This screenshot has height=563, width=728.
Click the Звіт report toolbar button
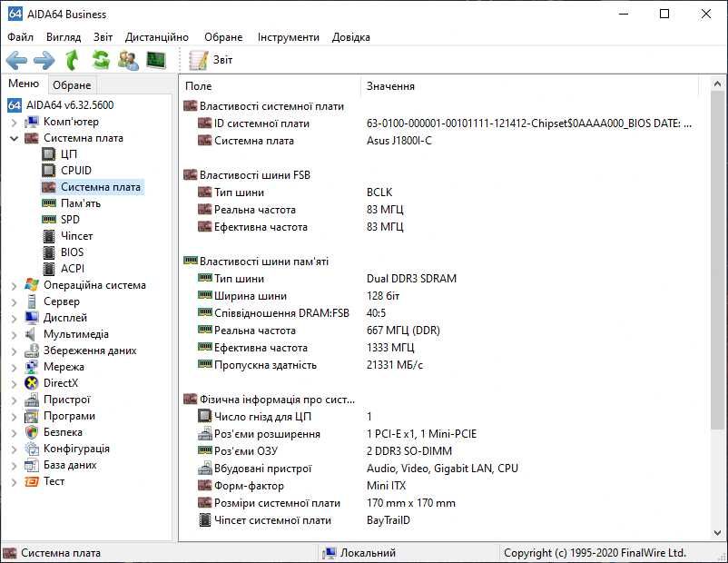point(211,60)
